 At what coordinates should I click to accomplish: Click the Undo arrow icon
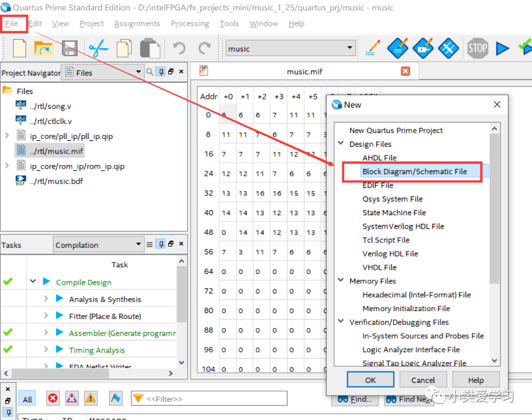179,48
